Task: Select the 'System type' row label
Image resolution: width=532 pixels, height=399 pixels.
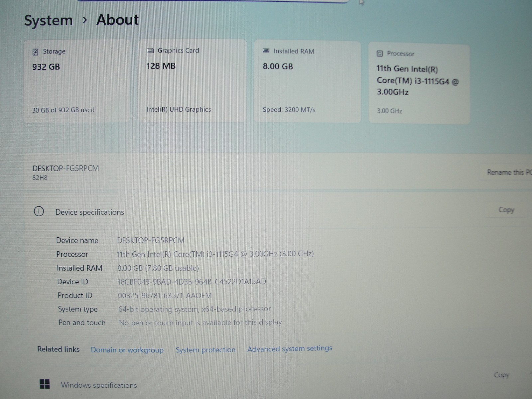Action: pyautogui.click(x=78, y=309)
